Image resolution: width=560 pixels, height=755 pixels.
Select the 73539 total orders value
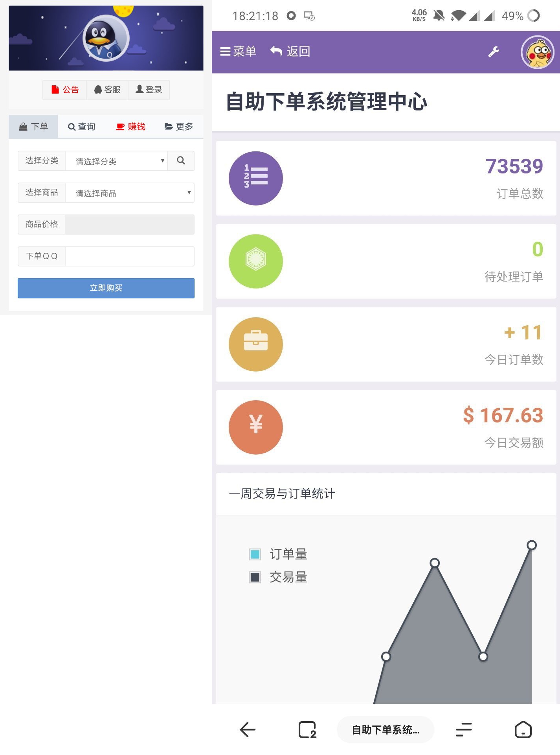tap(514, 166)
